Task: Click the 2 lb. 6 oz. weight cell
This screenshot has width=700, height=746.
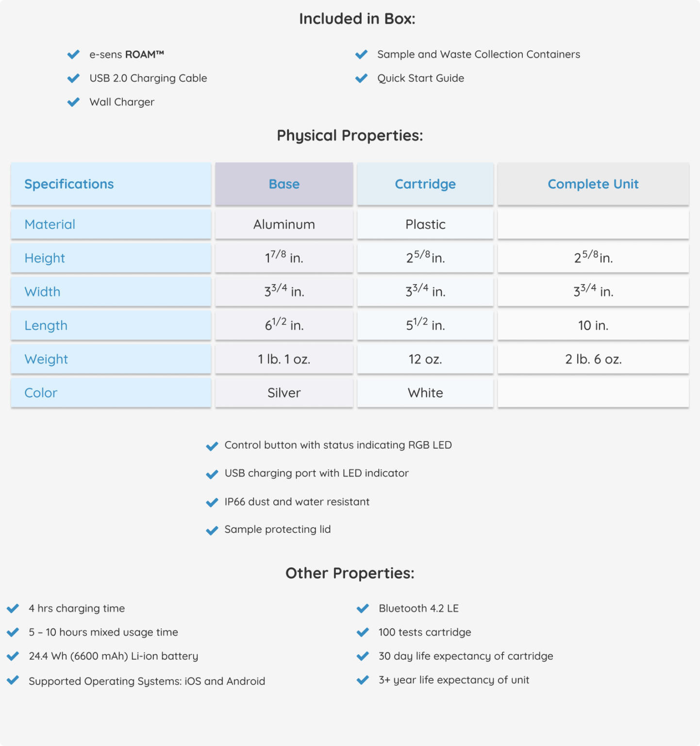Action: (593, 359)
